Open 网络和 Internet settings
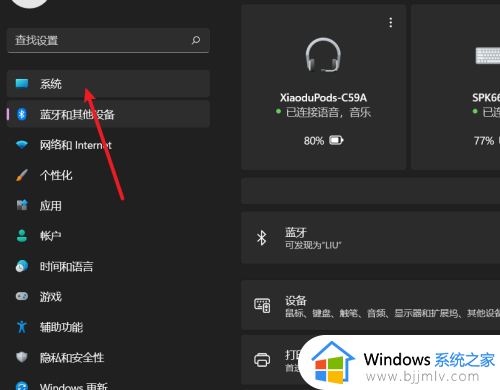The height and width of the screenshot is (390, 500). 108,145
